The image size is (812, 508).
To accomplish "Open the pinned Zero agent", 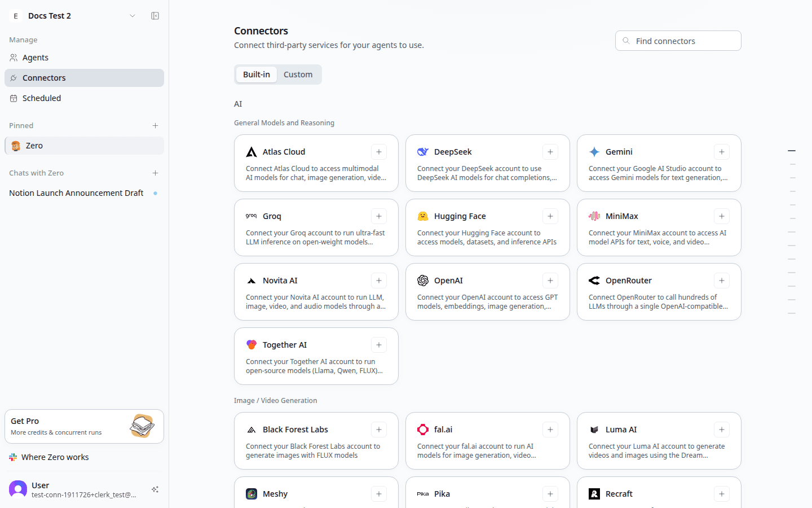I will [84, 146].
